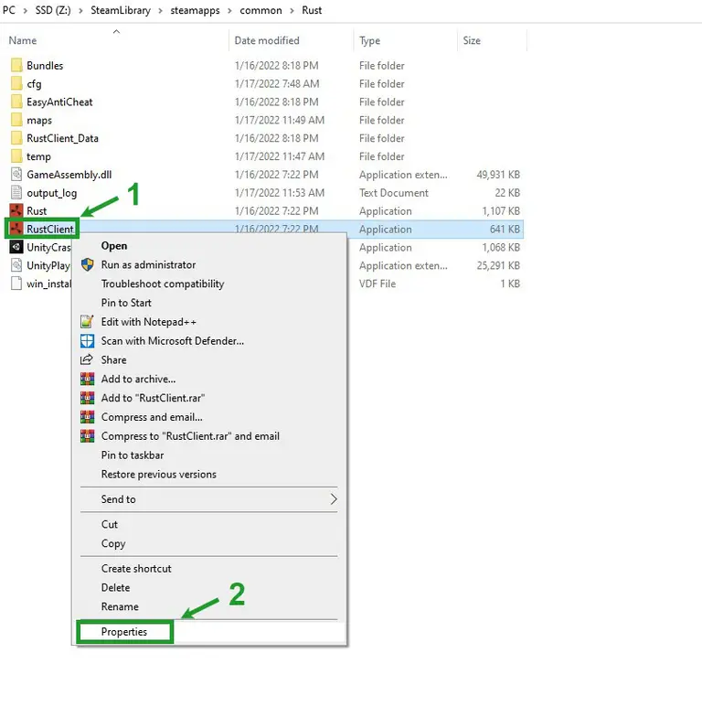Click the 1/17/2022 7:48 AM date of cfg
Image resolution: width=702 pixels, height=728 pixels.
pos(277,83)
